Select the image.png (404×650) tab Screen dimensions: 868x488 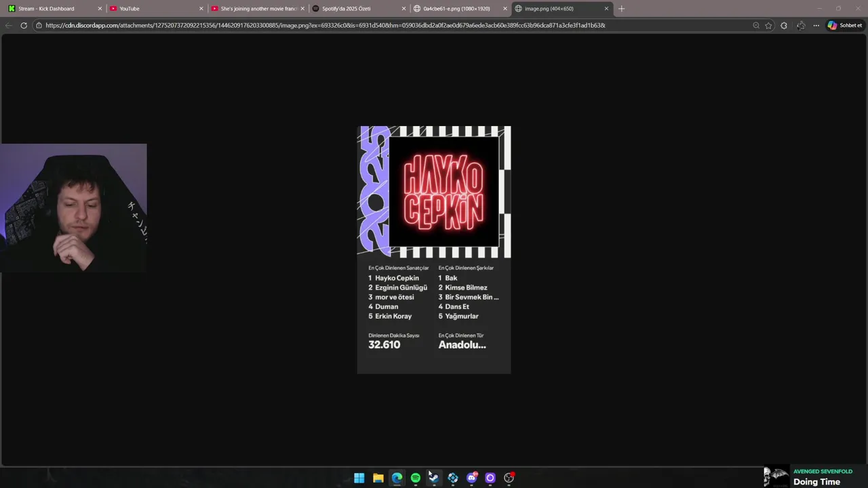click(561, 9)
